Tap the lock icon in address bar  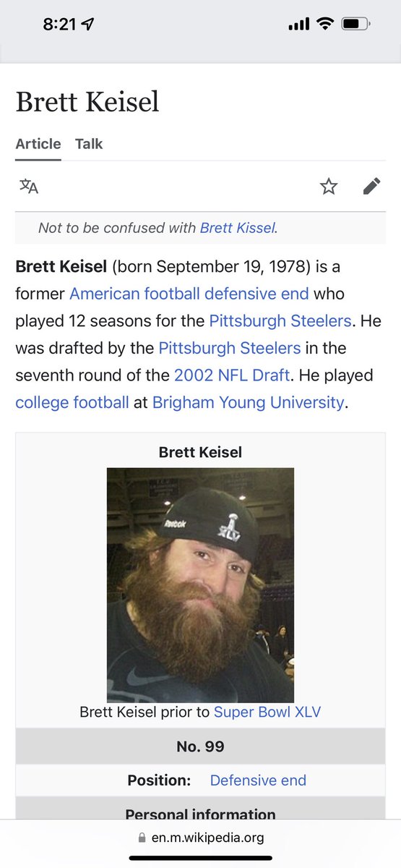click(x=142, y=838)
